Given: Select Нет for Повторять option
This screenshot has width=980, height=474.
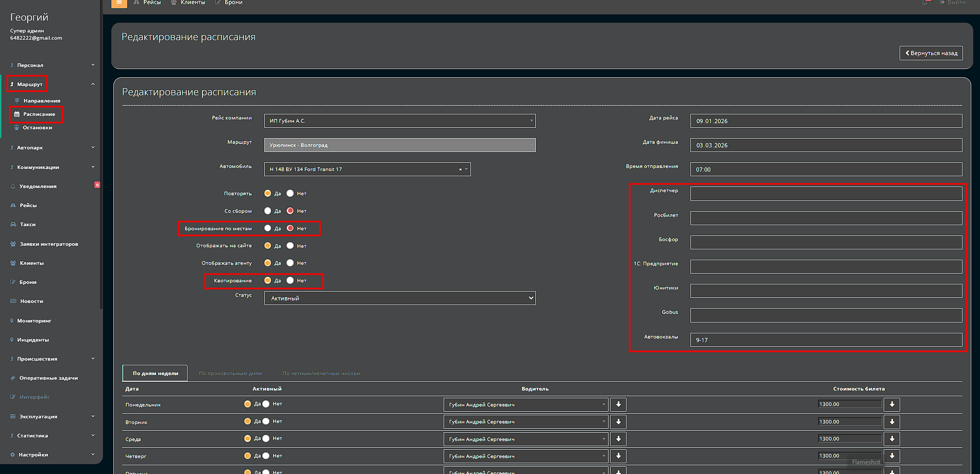Looking at the screenshot, I should pos(290,194).
